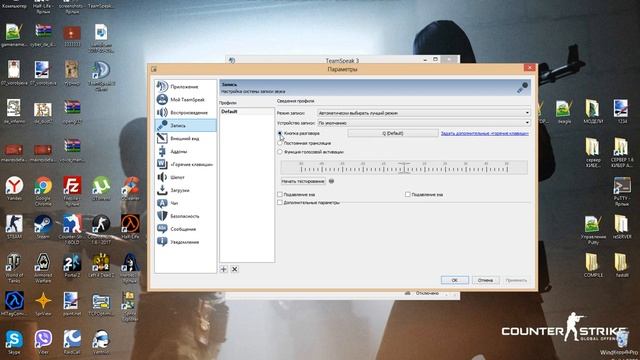640x360 pixels.
Task: Open uTorrent desktop shortcut
Action: (101, 188)
